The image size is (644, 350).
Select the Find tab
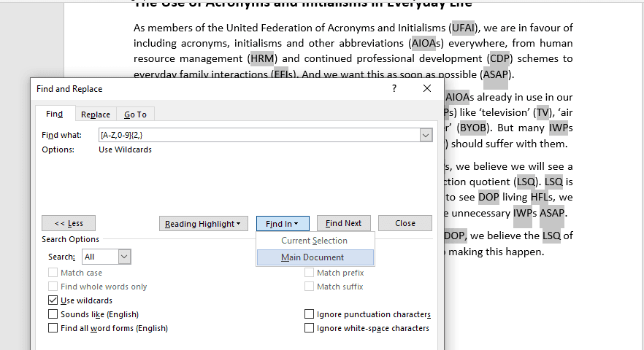54,114
